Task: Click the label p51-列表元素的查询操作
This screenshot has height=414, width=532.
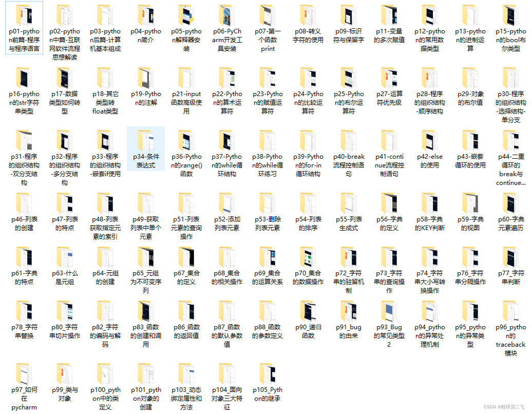Action: [x=186, y=228]
